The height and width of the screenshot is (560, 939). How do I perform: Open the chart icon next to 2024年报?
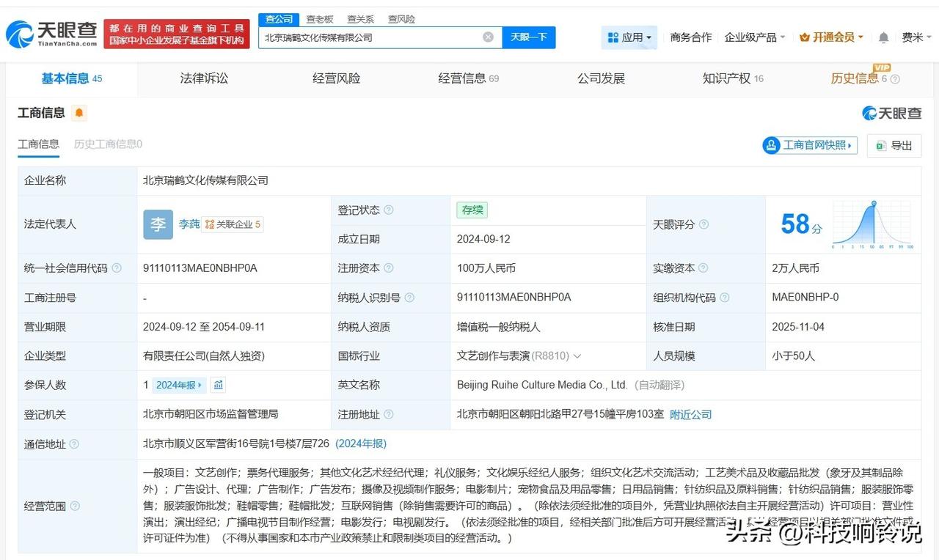(218, 385)
